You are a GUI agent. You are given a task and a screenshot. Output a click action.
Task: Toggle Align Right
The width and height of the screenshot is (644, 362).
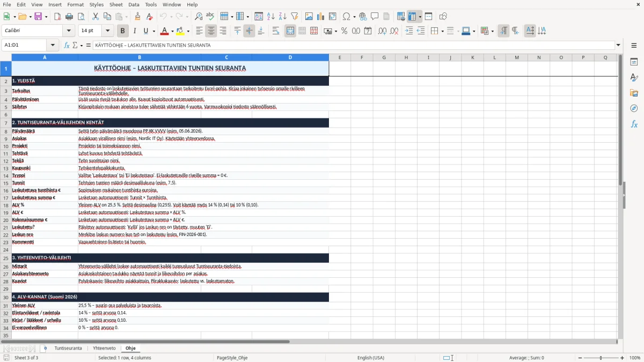tap(223, 31)
